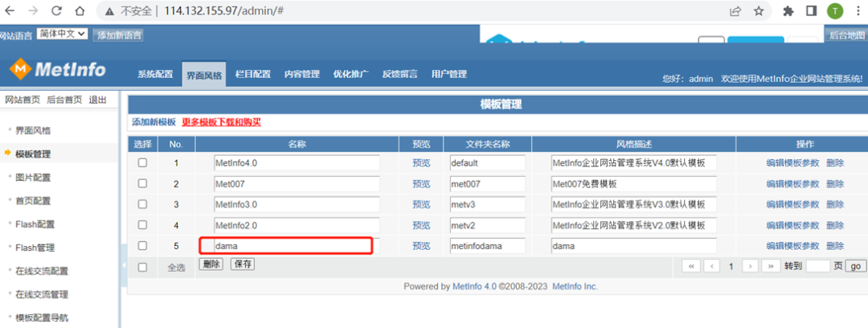Select 模板管理 in the sidebar

click(x=33, y=154)
